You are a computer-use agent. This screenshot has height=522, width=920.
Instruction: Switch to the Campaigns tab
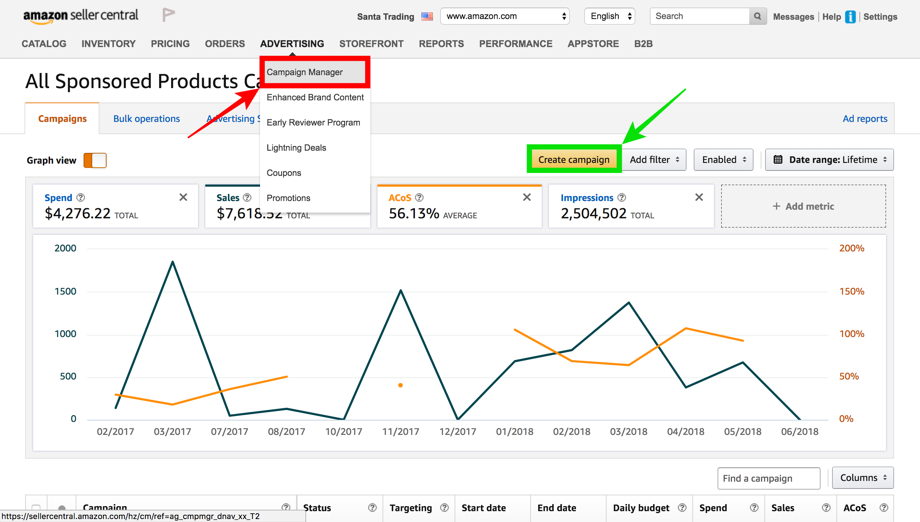(62, 118)
